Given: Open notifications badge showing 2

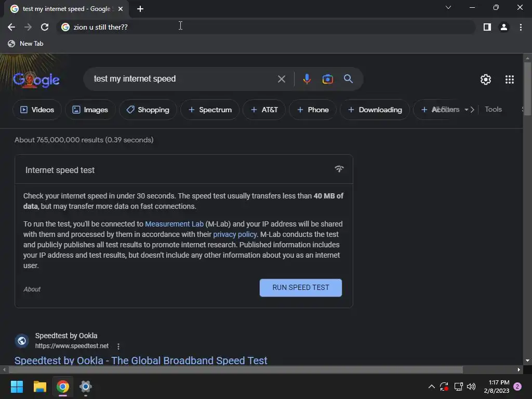Looking at the screenshot, I should (x=517, y=387).
